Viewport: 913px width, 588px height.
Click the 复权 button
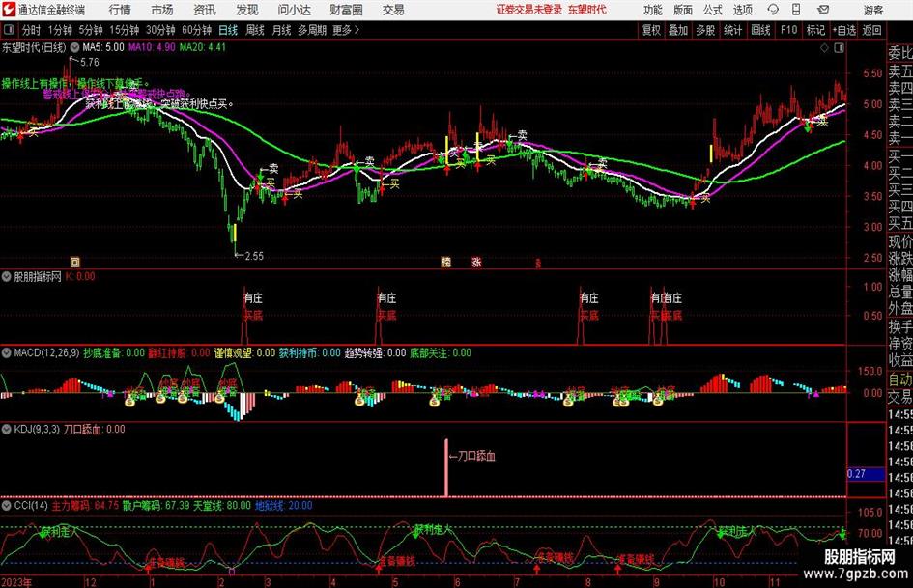651,30
